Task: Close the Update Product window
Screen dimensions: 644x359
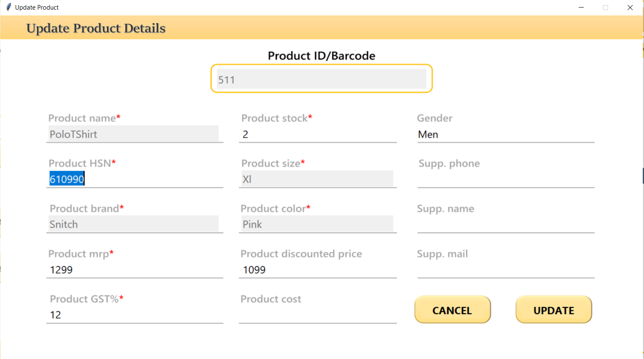Action: [x=630, y=8]
